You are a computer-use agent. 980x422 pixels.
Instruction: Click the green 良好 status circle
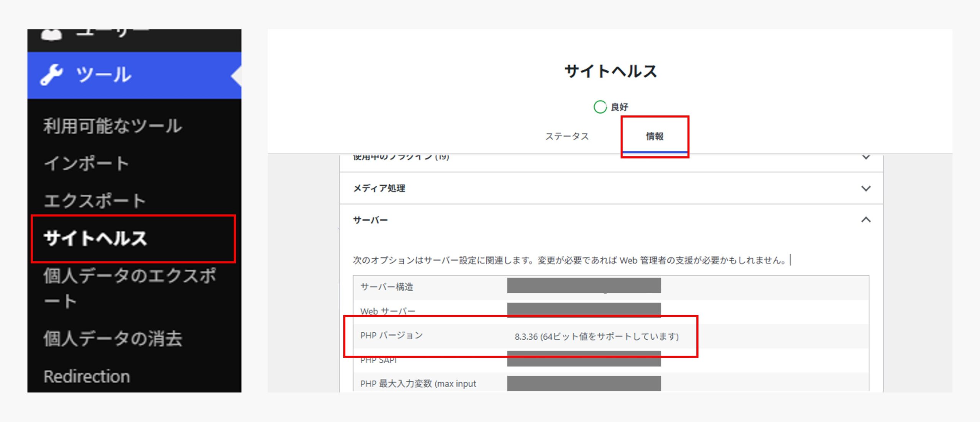pos(600,107)
